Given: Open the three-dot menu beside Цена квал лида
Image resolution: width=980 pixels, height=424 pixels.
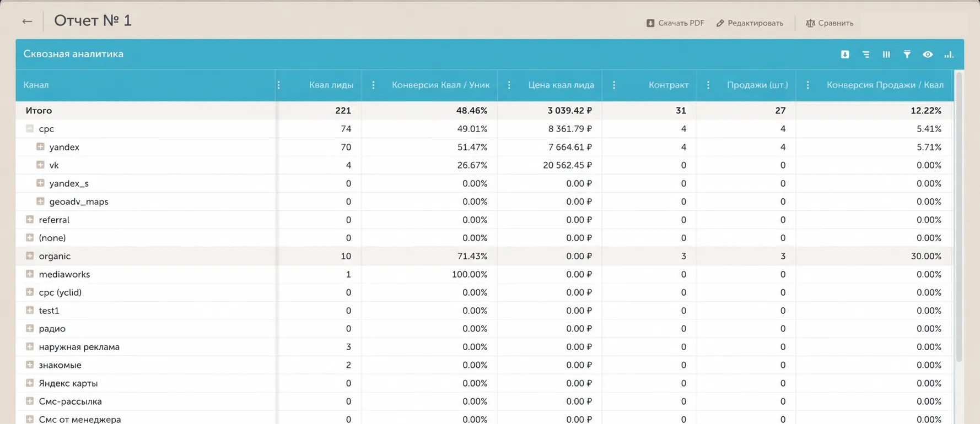Looking at the screenshot, I should coord(509,85).
